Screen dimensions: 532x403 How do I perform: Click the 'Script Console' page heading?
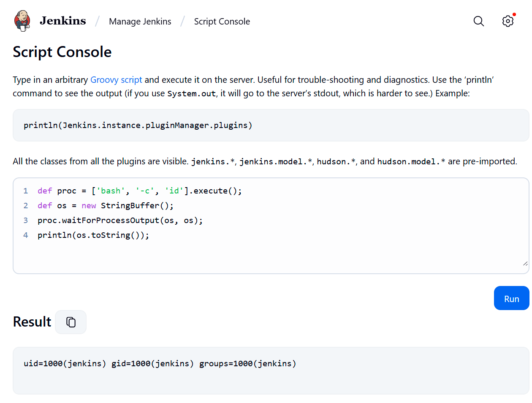pyautogui.click(x=62, y=52)
